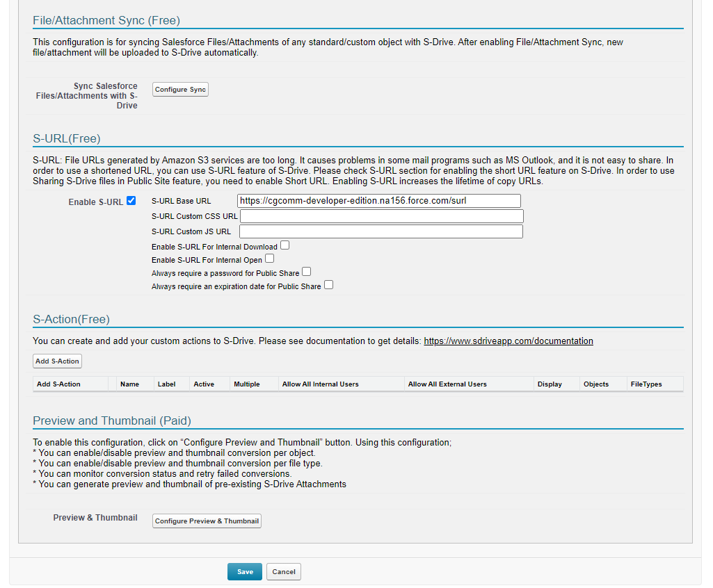Select the Label column header

click(166, 384)
